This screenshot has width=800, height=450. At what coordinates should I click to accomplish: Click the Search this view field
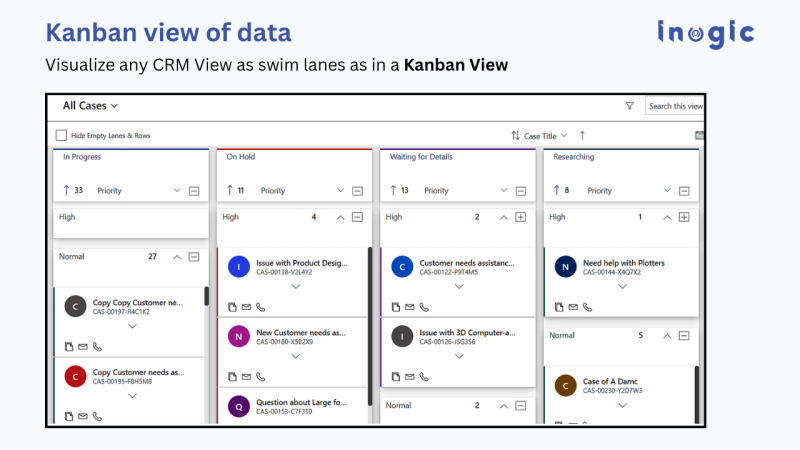click(675, 106)
